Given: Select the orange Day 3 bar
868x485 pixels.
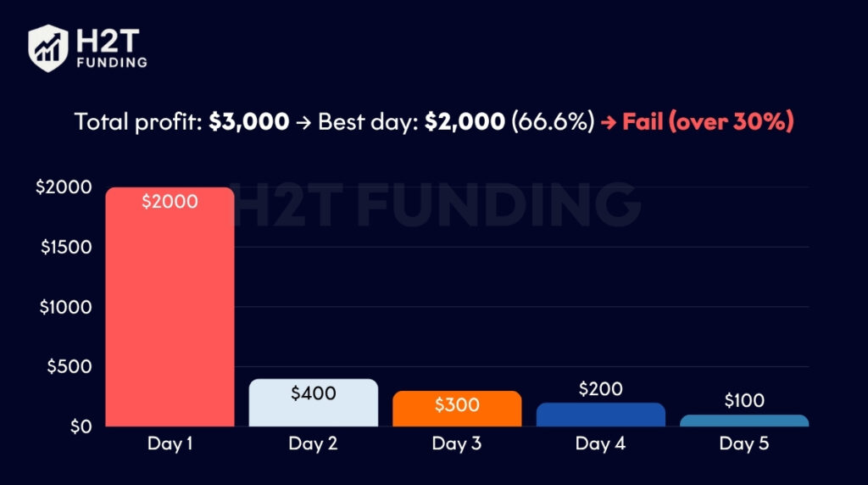Looking at the screenshot, I should 457,411.
